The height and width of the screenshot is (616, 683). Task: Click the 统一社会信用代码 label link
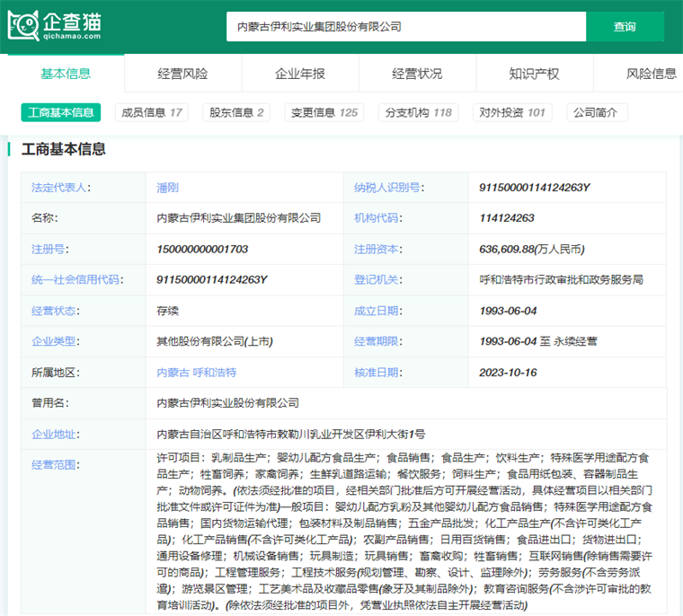click(x=75, y=279)
